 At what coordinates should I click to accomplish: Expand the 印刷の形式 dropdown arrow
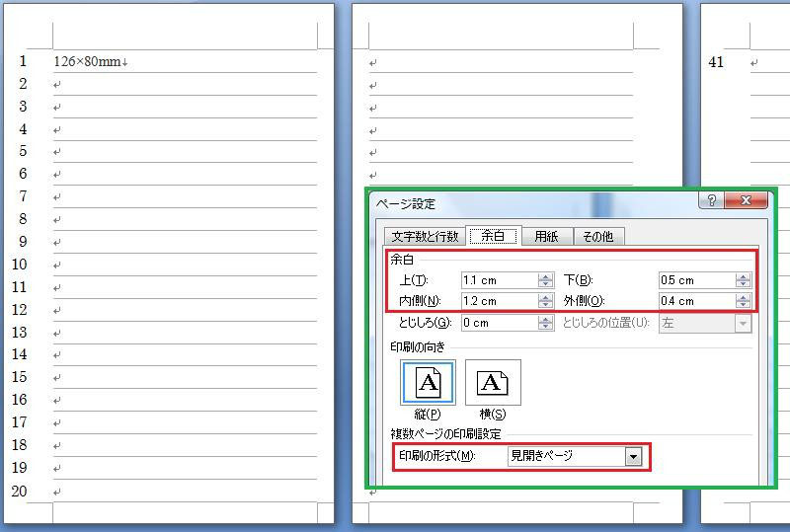point(633,456)
